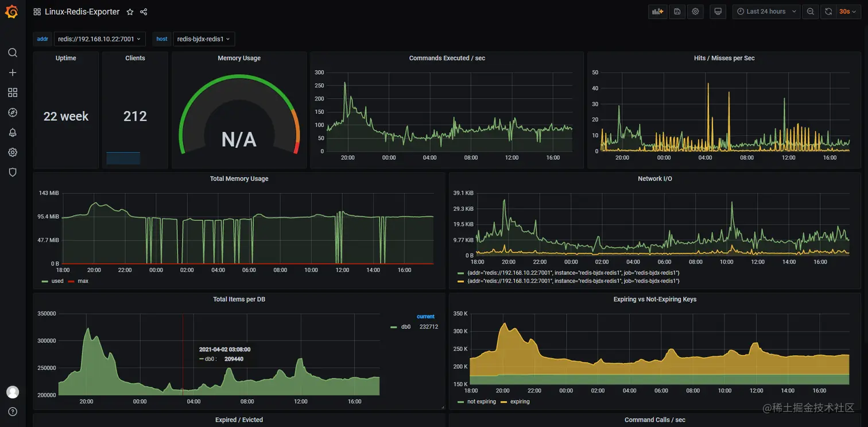868x427 pixels.
Task: Click the Uptime 22 week stat
Action: pyautogui.click(x=66, y=116)
